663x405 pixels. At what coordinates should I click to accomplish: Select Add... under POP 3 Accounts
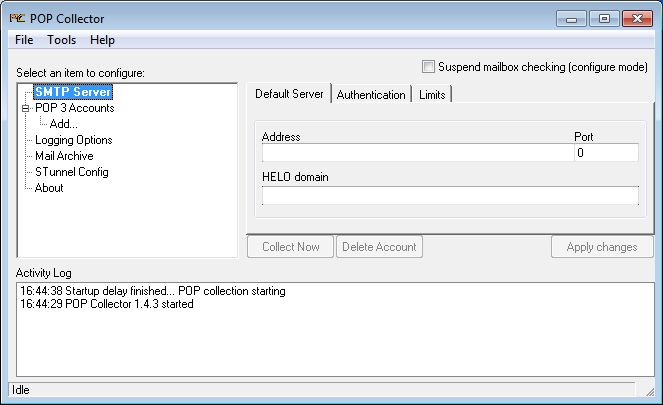pos(64,124)
